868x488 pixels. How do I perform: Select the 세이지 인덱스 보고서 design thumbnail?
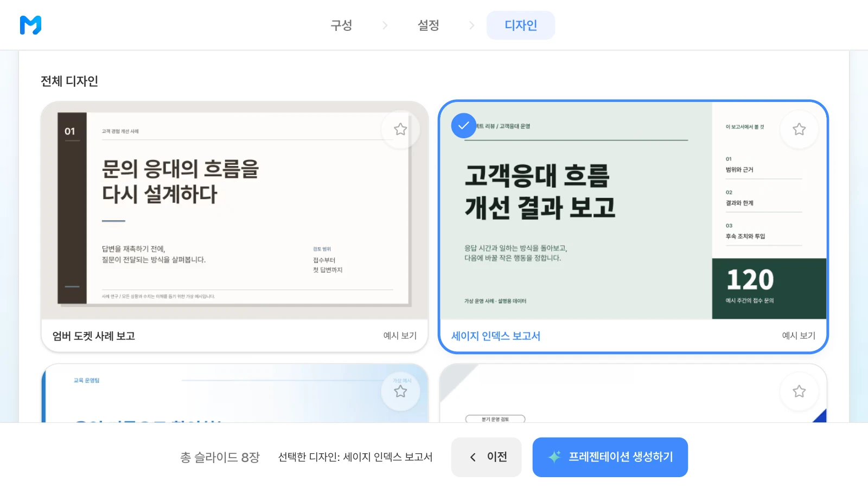[633, 210]
